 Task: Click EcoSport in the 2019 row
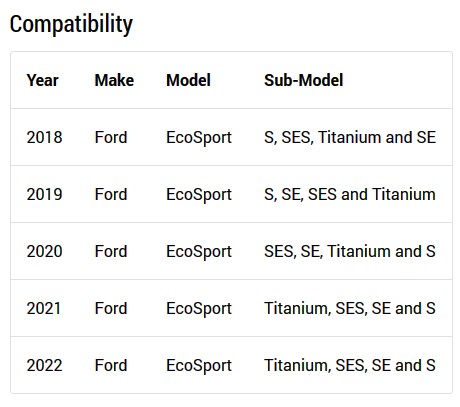(x=199, y=195)
